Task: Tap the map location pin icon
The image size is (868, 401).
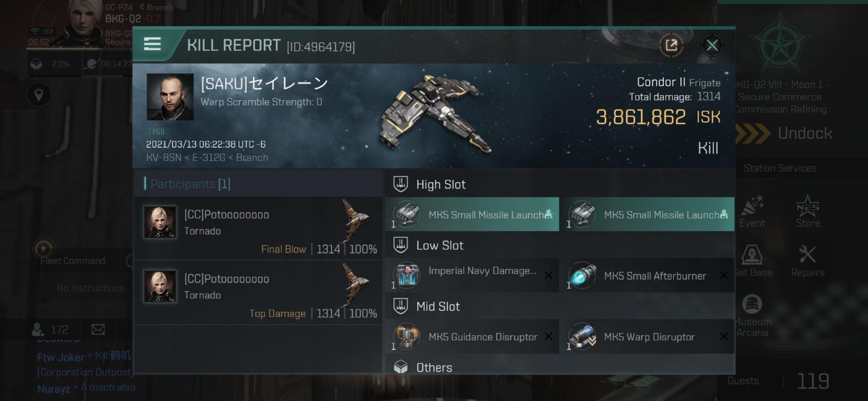Action: [x=39, y=95]
